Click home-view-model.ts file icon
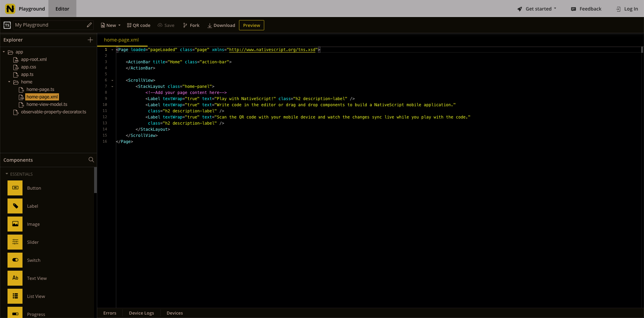Image resolution: width=644 pixels, height=318 pixels. pos(21,105)
